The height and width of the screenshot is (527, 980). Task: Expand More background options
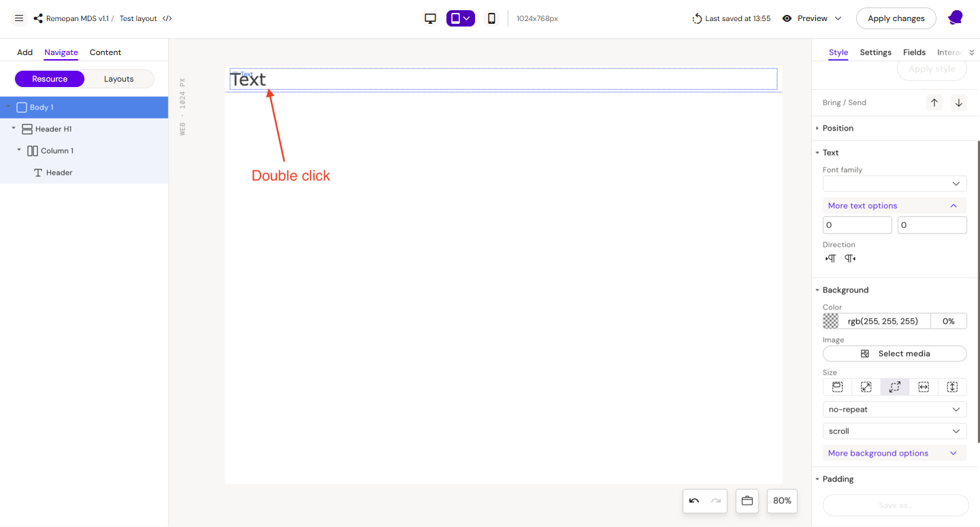(894, 453)
